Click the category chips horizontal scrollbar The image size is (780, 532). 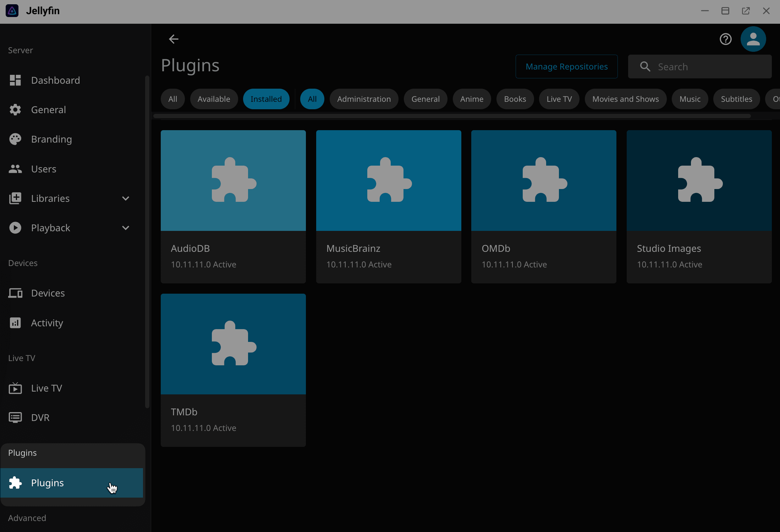click(x=452, y=116)
